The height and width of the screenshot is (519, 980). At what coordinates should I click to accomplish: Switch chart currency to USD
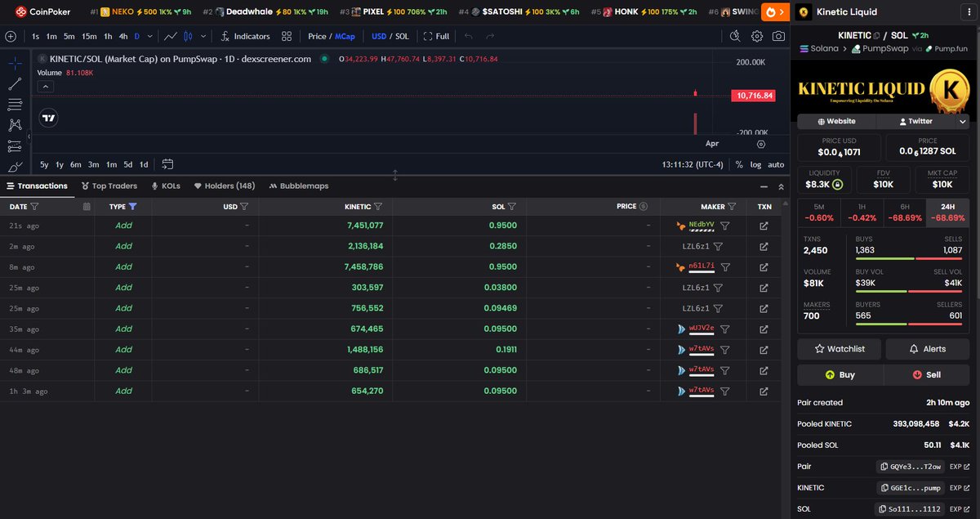point(379,36)
